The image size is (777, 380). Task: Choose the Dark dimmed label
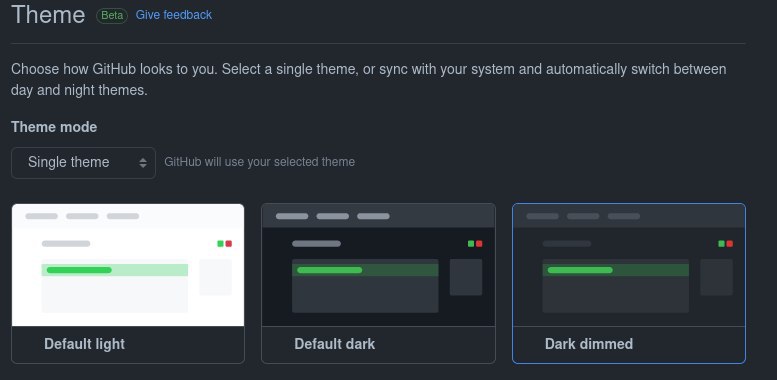pyautogui.click(x=589, y=344)
